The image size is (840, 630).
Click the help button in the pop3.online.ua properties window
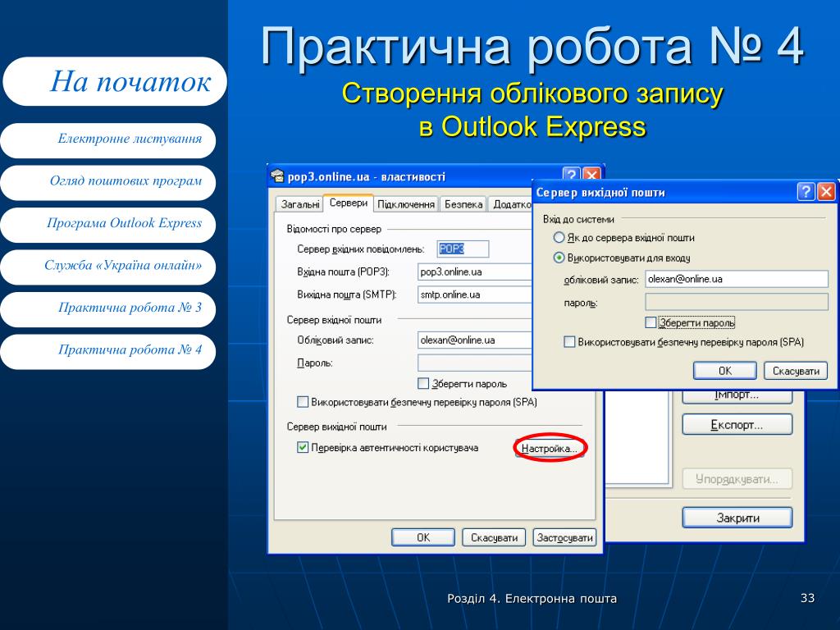pos(571,174)
